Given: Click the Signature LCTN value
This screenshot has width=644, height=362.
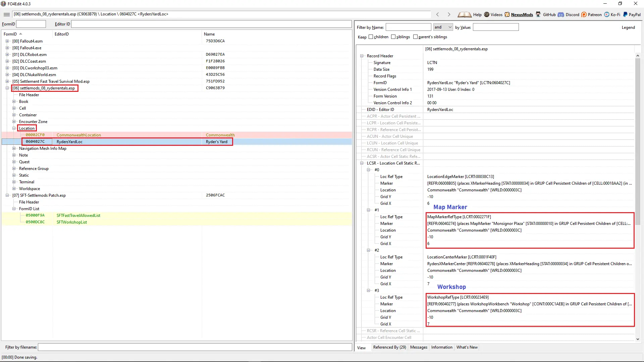Looking at the screenshot, I should click(432, 63).
